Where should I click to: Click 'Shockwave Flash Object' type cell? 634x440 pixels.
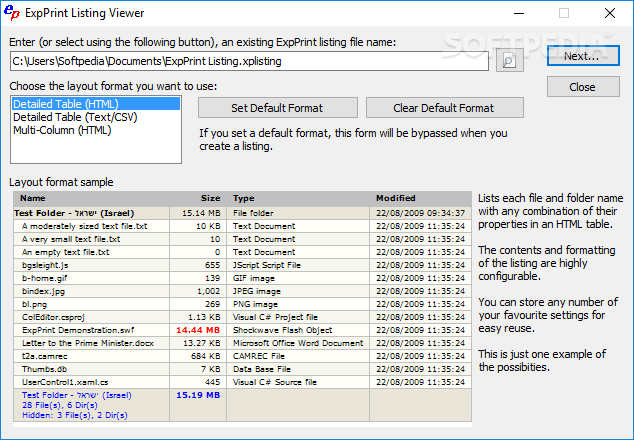[x=282, y=330]
